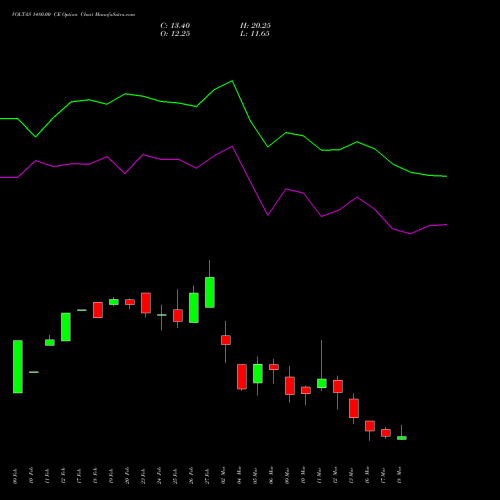
Task: Select the red 18 Feb candlestick
Action: pyautogui.click(x=98, y=310)
